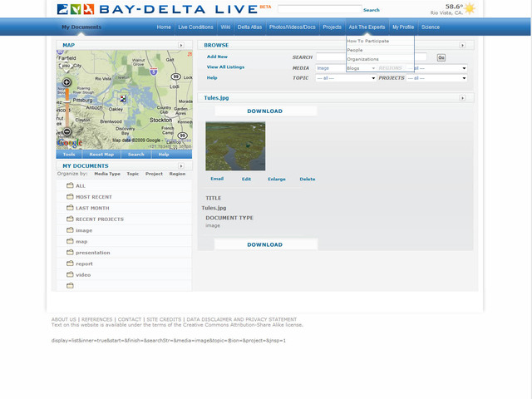Open the PROJECTS dropdown
Image resolution: width=532 pixels, height=399 pixels.
[437, 78]
